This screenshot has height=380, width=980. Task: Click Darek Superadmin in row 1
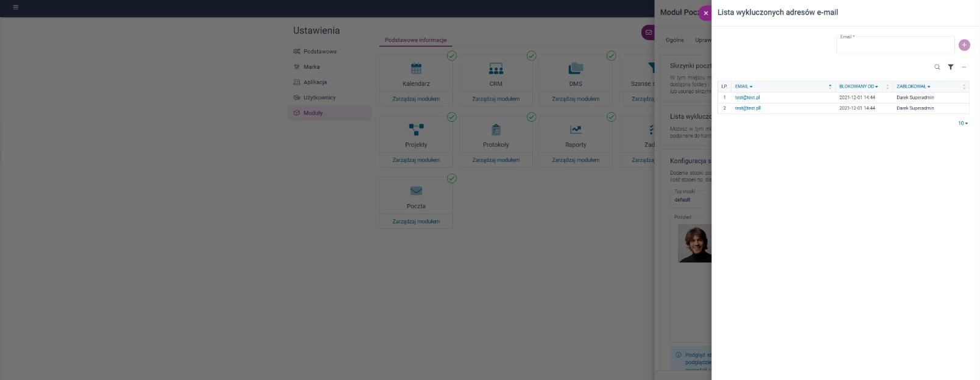(x=915, y=97)
